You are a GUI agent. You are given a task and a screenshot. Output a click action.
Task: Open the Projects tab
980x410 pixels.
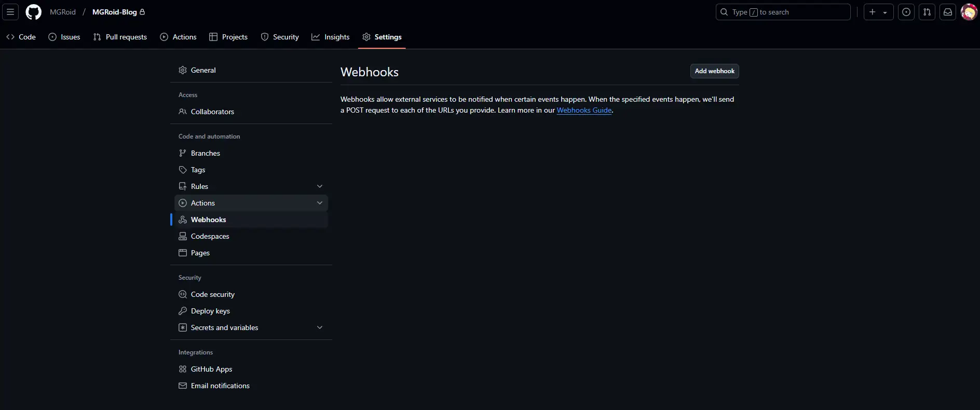tap(228, 37)
